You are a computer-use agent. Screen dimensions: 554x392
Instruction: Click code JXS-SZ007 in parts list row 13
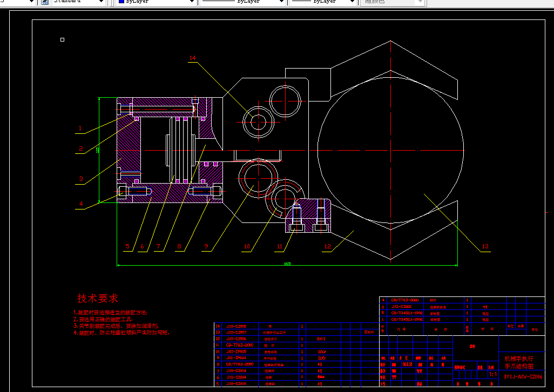click(x=236, y=332)
